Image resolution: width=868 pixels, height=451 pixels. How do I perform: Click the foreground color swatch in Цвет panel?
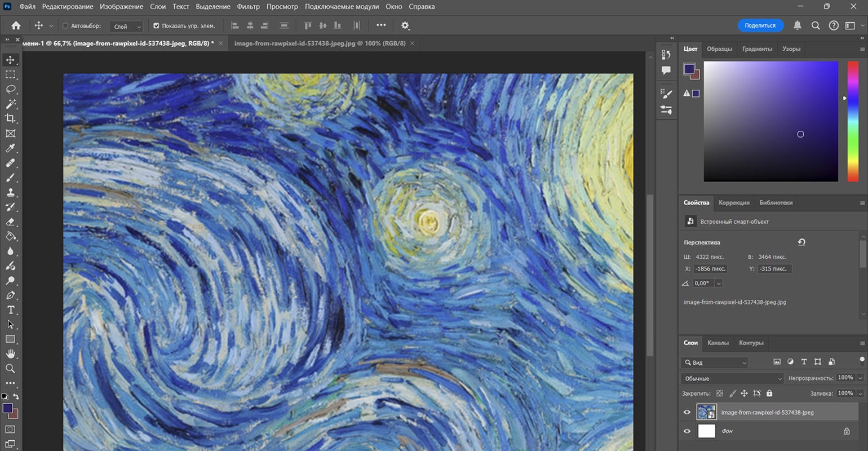click(x=689, y=69)
